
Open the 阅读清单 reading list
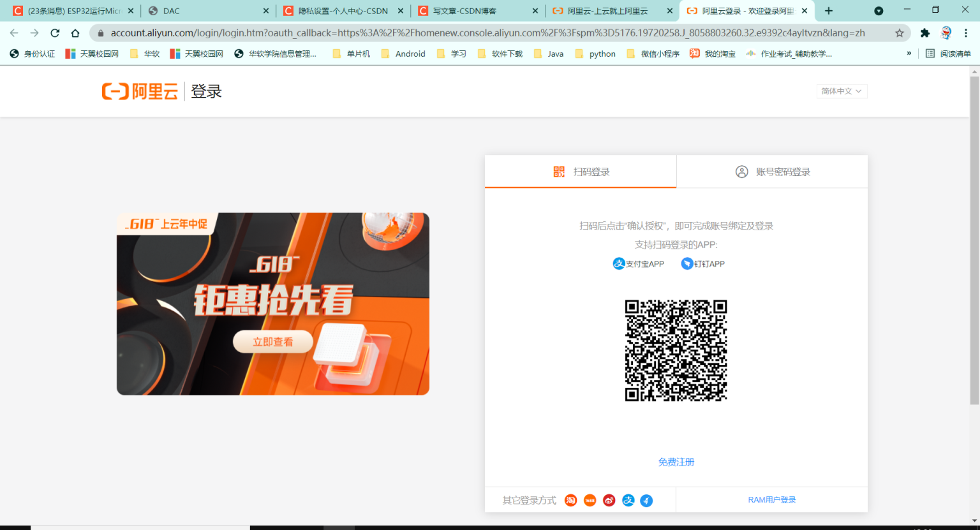[949, 54]
